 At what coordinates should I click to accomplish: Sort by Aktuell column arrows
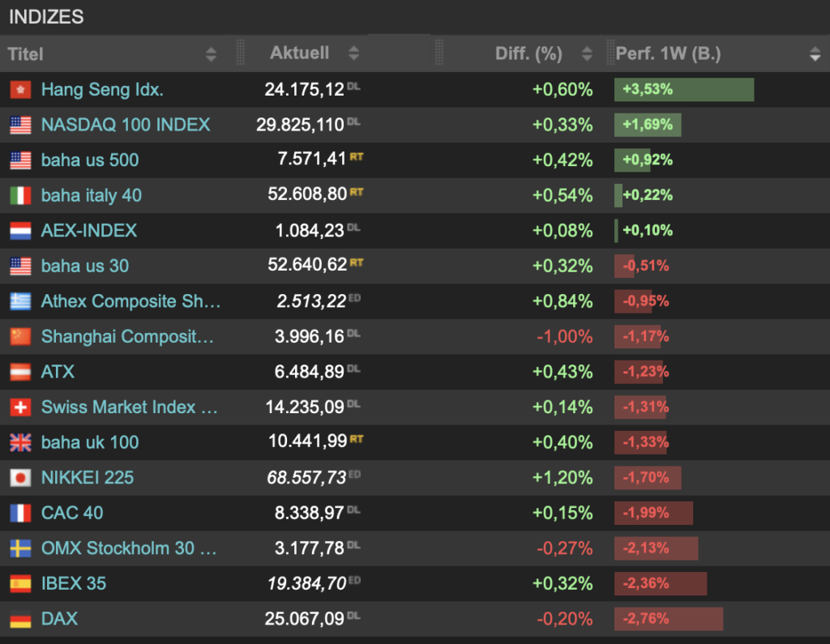click(x=354, y=53)
